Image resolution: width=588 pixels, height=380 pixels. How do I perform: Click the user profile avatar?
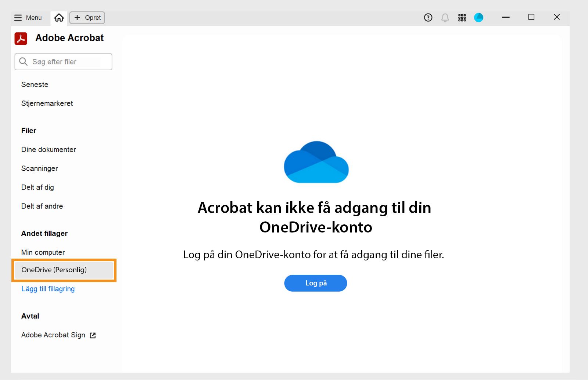(478, 17)
